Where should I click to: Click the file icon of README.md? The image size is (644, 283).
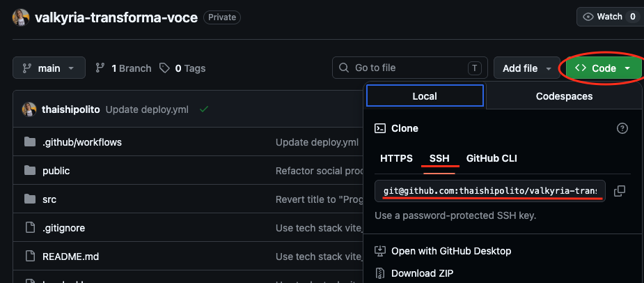pos(29,257)
